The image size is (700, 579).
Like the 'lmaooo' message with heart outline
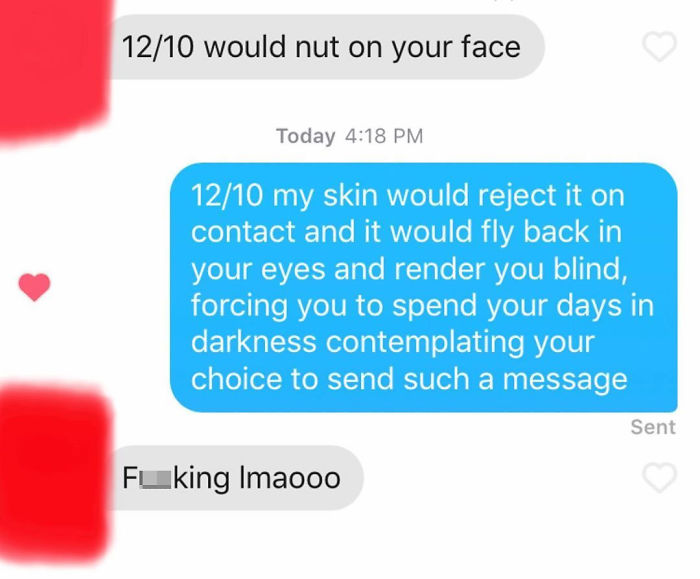[x=659, y=478]
